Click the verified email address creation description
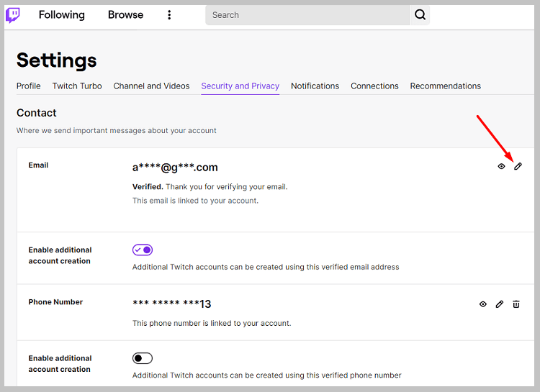This screenshot has height=392, width=540. click(x=266, y=267)
